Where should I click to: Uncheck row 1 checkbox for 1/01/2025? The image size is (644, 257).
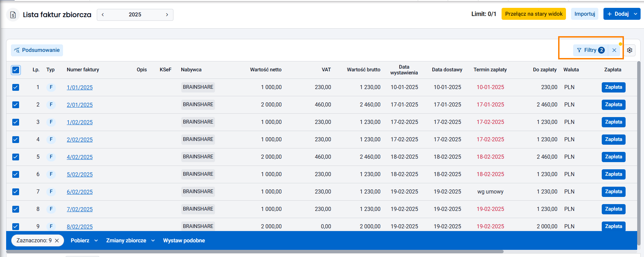coord(16,87)
